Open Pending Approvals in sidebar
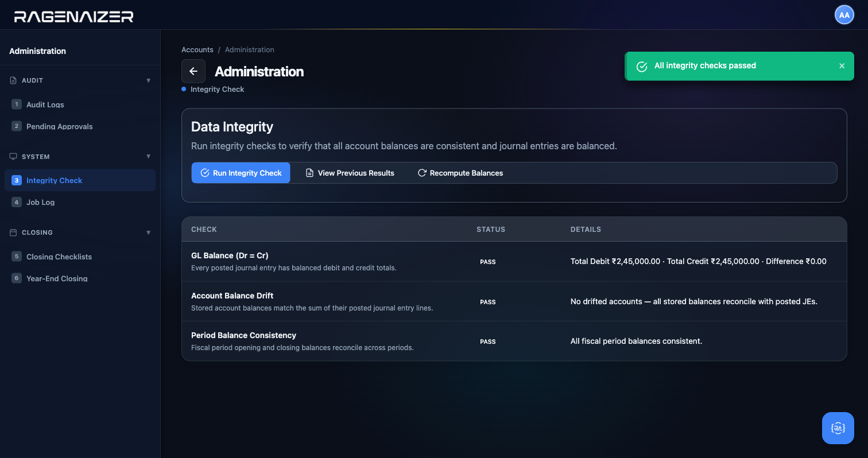The height and width of the screenshot is (458, 868). [x=80, y=126]
